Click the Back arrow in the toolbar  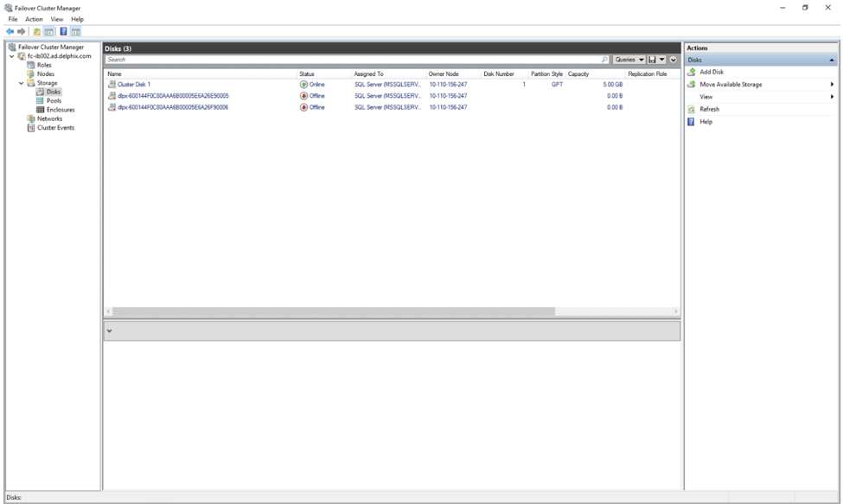tap(10, 32)
